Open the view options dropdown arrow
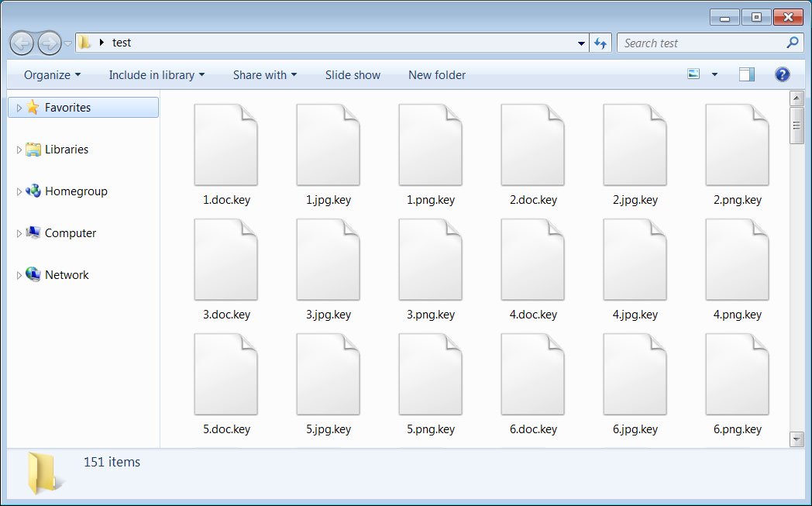Viewport: 812px width, 506px height. tap(714, 75)
